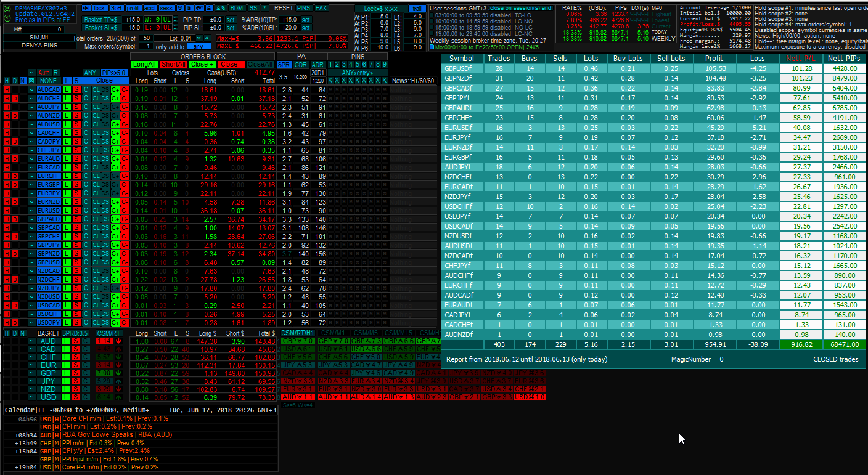Toggle the red Auto mode switch
The image size is (868, 475).
44,73
